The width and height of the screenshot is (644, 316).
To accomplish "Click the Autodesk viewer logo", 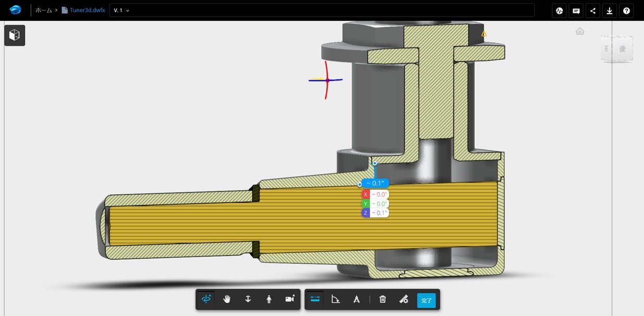I will pos(16,10).
